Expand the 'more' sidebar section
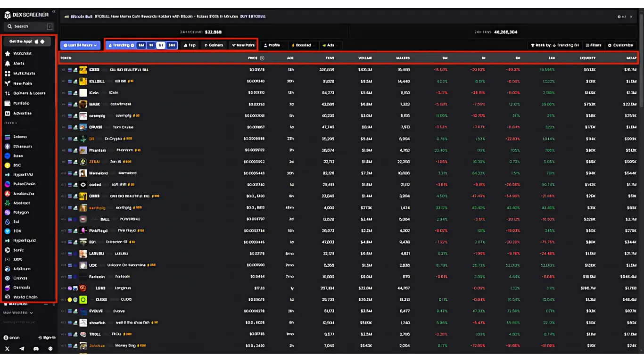This screenshot has height=362, width=644. [x=10, y=123]
